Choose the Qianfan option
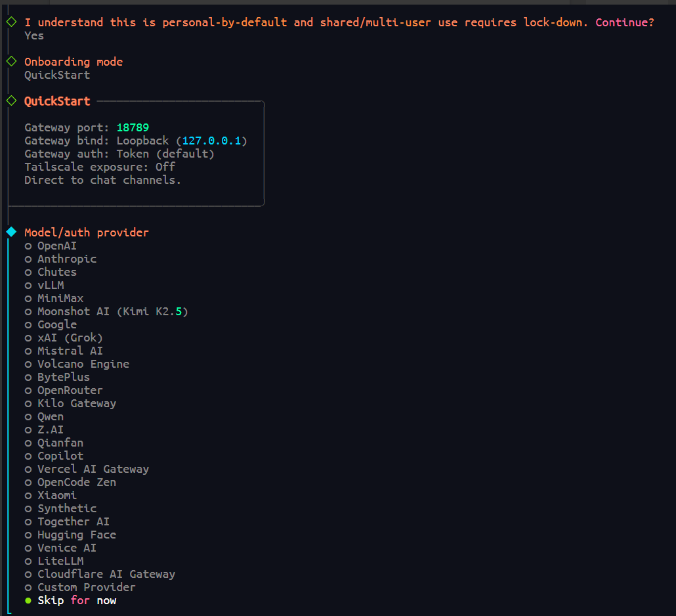676x616 pixels. click(54, 443)
